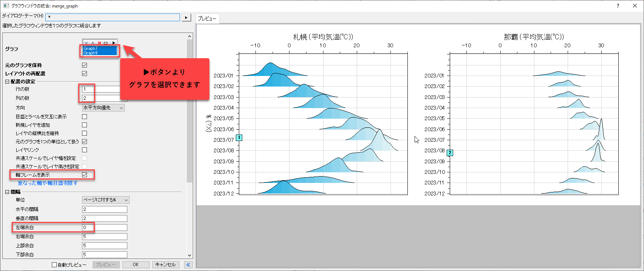644x271 pixels.
Task: Click the move-up arrow above graph list
Action: (93, 43)
